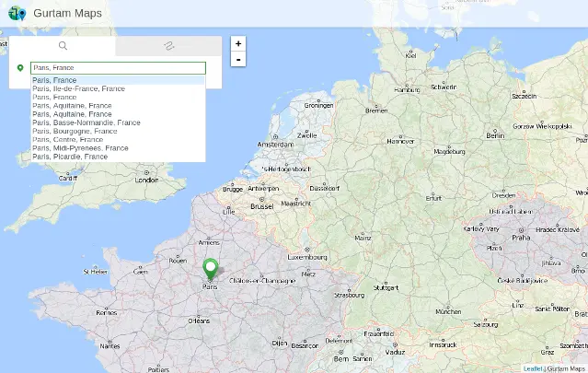Click the Hannover city label
The width and height of the screenshot is (588, 373).
point(400,142)
